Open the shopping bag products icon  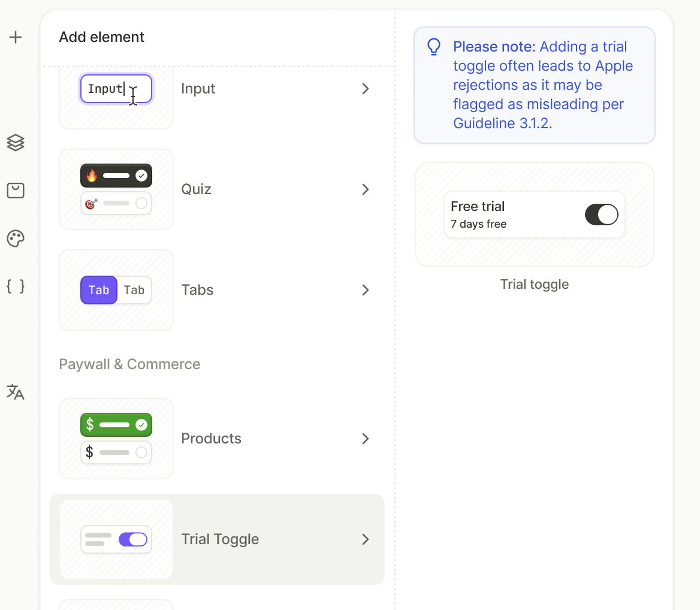[x=16, y=191]
